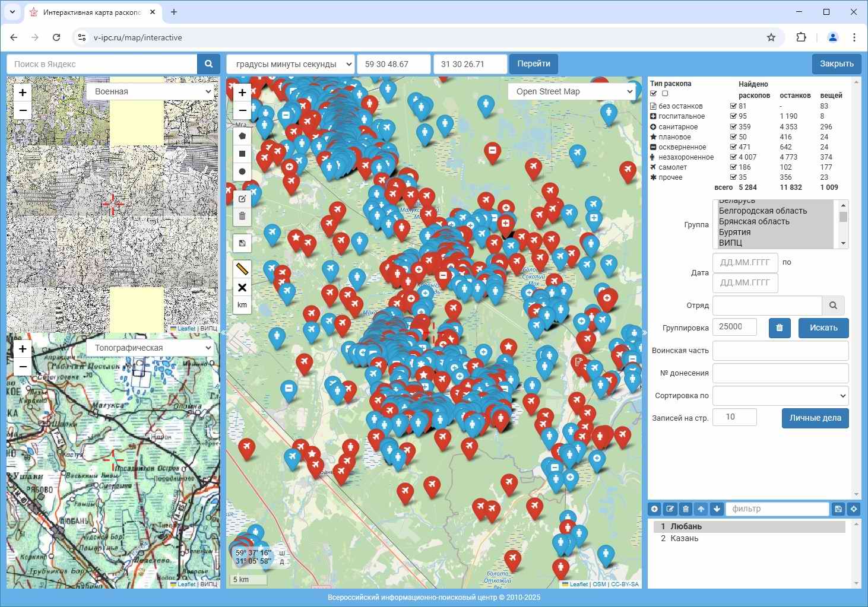Click the trash icon next to Группировка
The image size is (868, 607).
pyautogui.click(x=780, y=328)
